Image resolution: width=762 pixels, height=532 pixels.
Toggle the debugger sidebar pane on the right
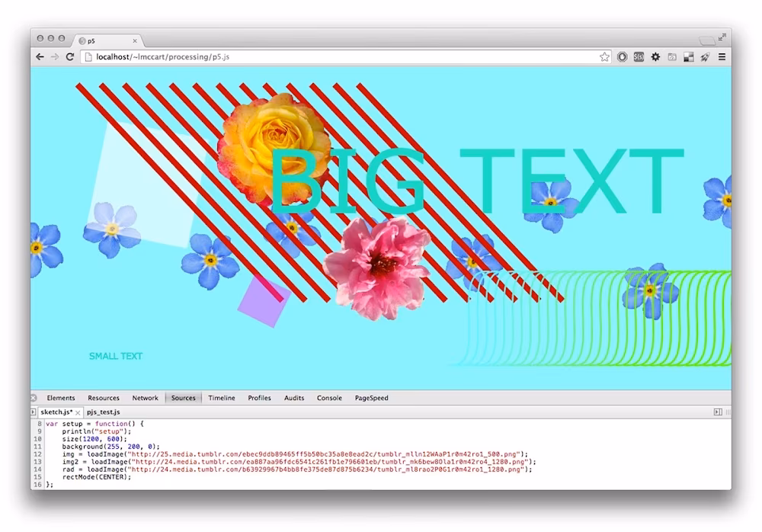coord(717,412)
